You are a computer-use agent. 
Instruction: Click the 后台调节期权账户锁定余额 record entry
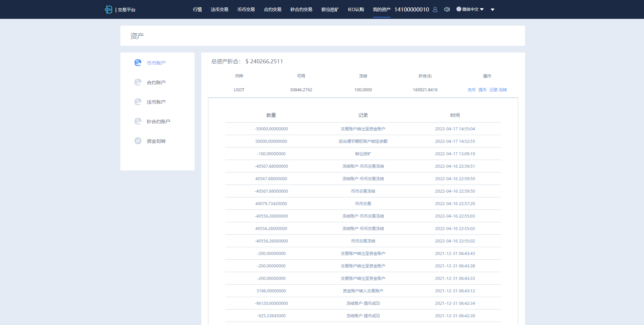point(363,141)
